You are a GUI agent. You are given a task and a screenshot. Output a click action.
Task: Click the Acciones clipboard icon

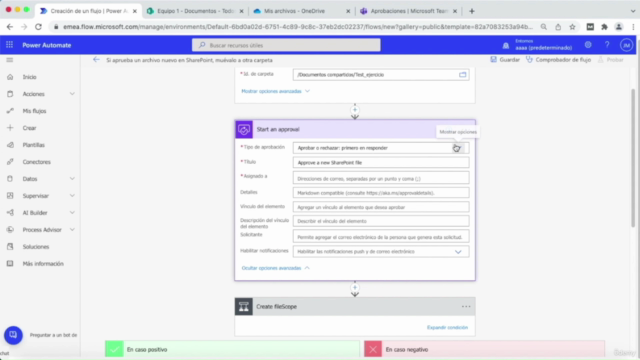10,94
